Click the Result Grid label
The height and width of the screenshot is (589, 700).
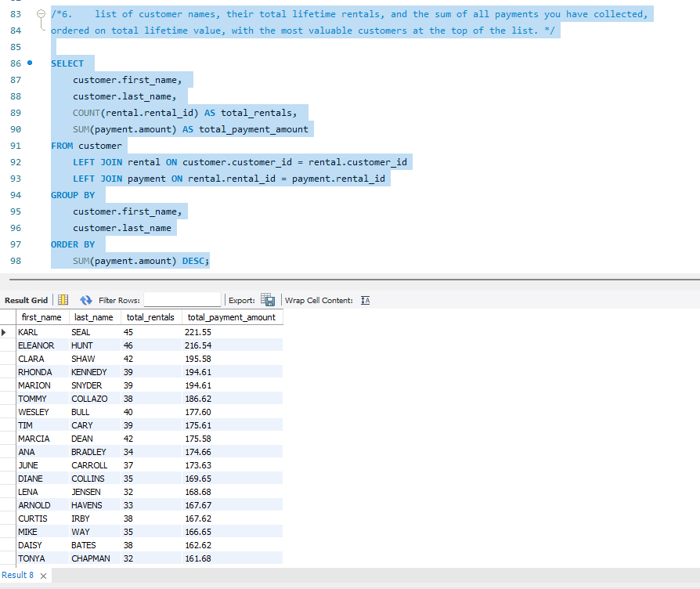(26, 299)
